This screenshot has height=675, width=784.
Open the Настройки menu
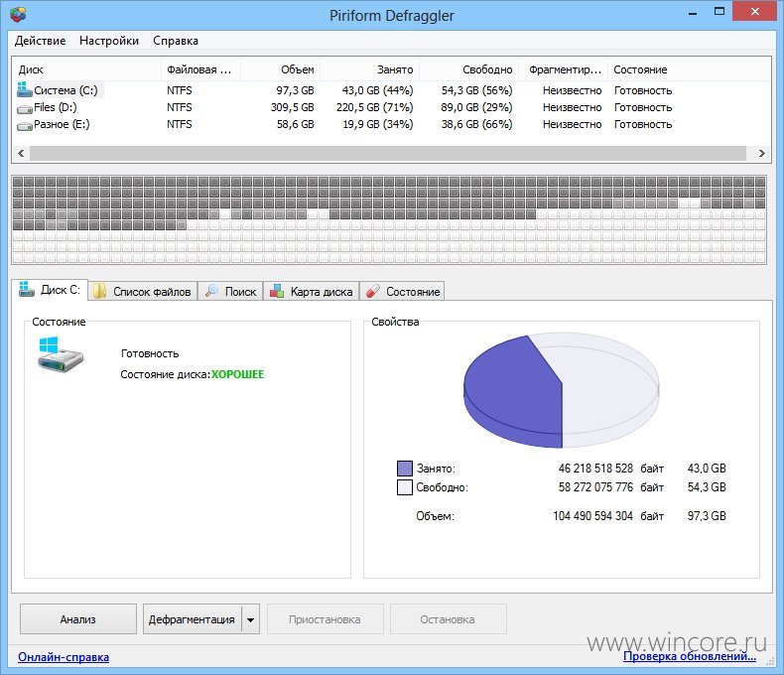click(109, 41)
